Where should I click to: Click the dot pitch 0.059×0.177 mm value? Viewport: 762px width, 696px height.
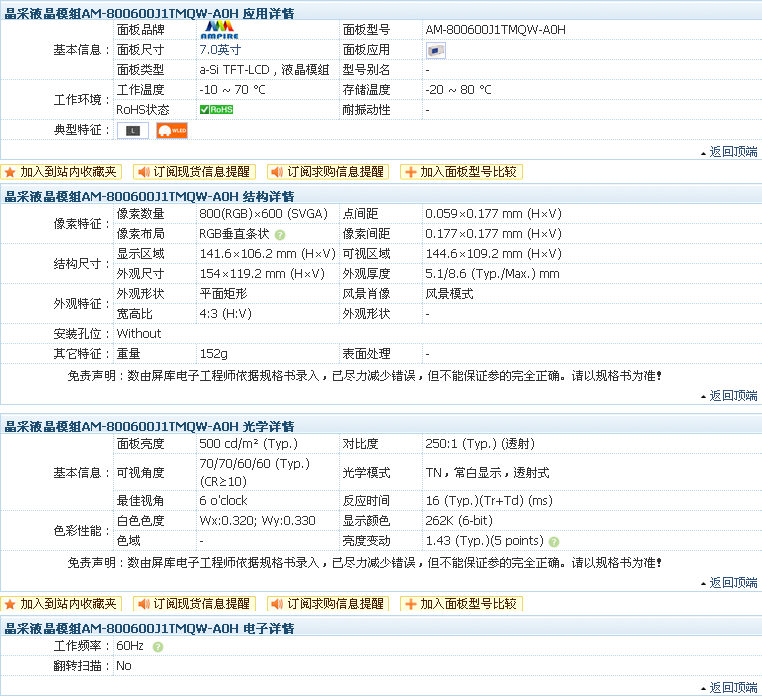(x=493, y=214)
